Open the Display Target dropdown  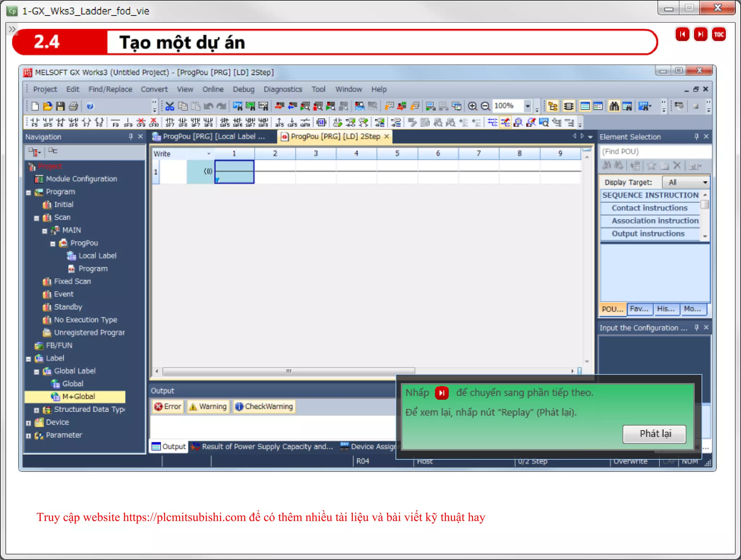pyautogui.click(x=686, y=183)
